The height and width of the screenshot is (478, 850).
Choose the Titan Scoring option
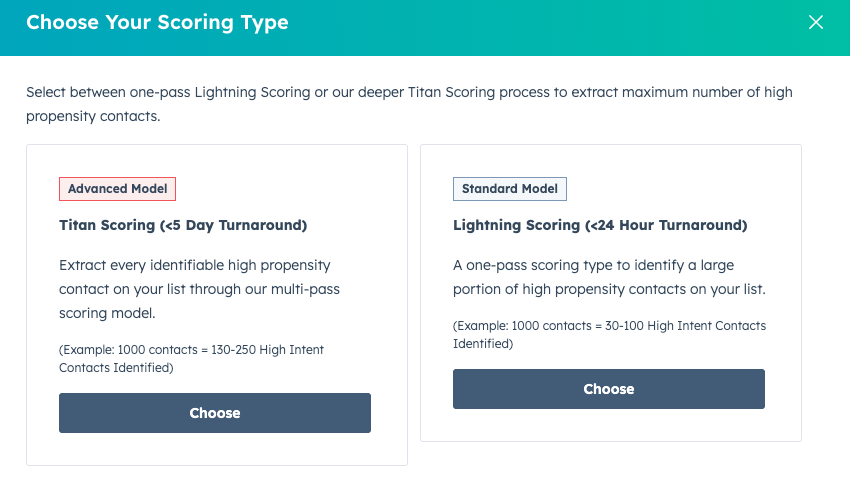pos(215,413)
